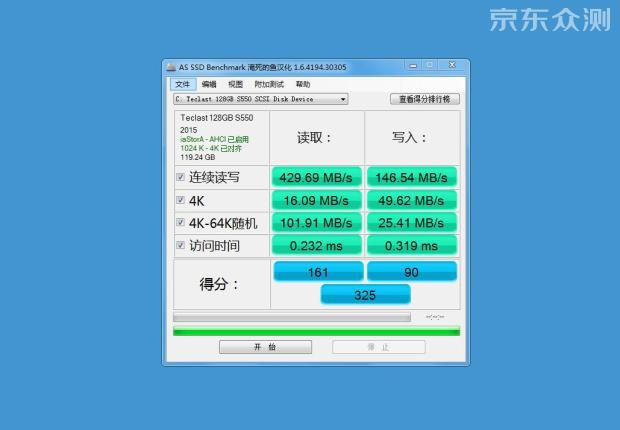Click the Teclast 128GB S550 drive name text

click(217, 118)
